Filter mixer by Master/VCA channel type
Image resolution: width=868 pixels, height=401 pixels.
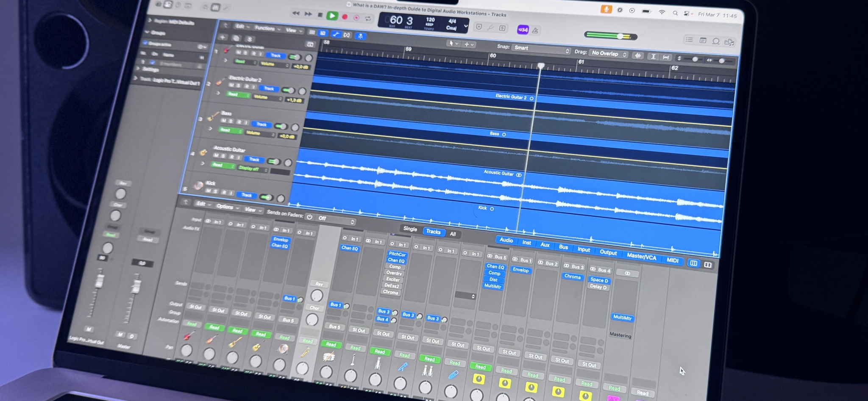(642, 256)
